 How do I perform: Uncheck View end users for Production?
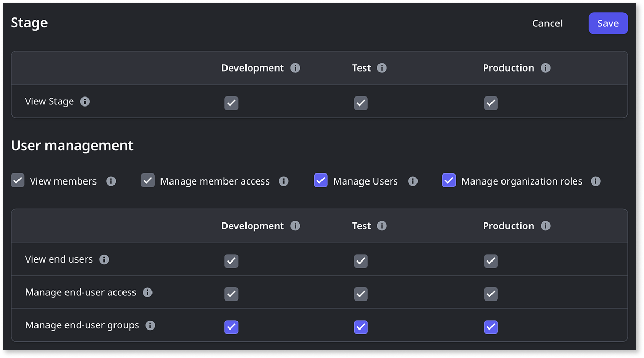click(491, 261)
